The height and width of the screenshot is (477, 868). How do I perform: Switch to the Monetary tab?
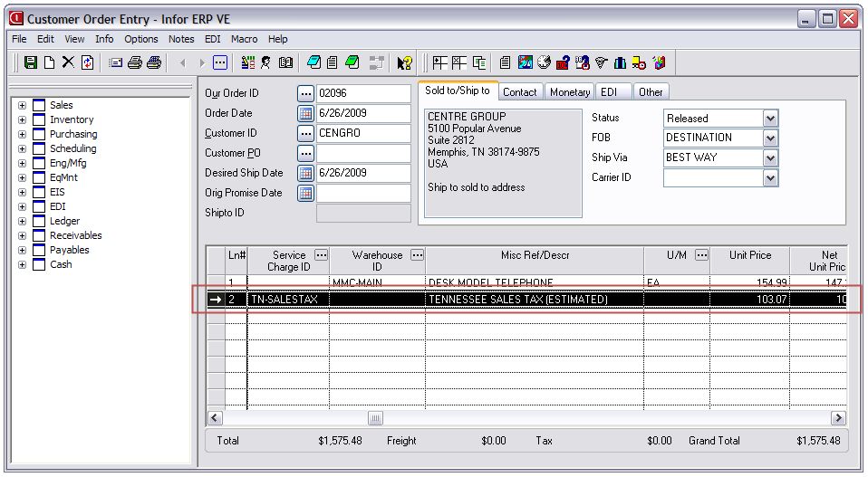(x=570, y=92)
